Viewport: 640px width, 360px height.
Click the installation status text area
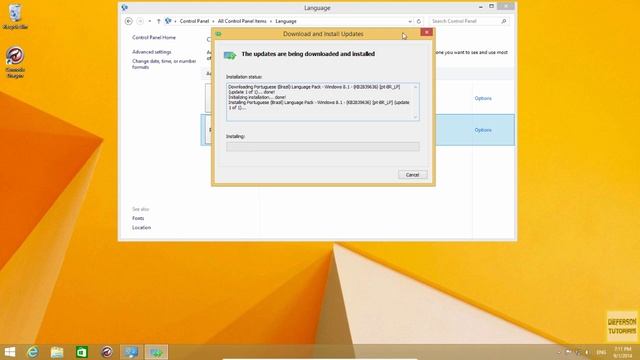(x=322, y=102)
